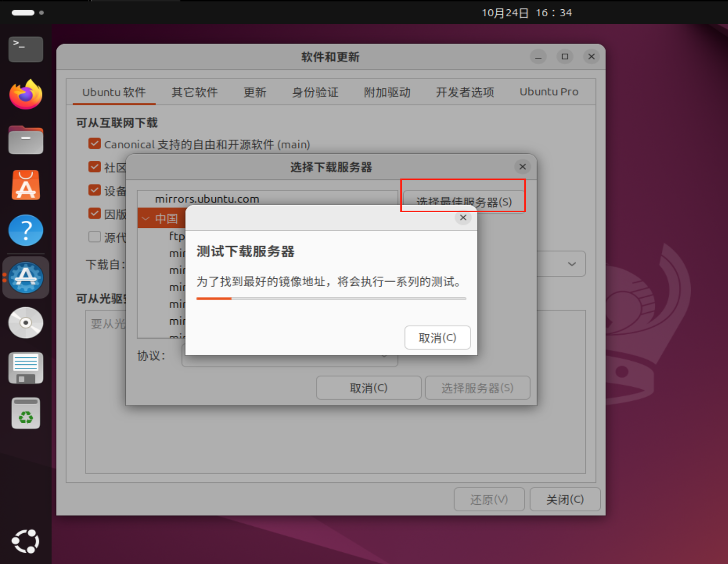The height and width of the screenshot is (564, 728).
Task: Toggle the 社区 checkbox
Action: pyautogui.click(x=95, y=167)
